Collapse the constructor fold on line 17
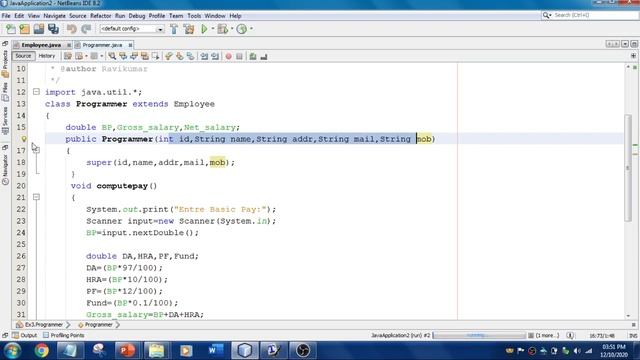Screen dimensions: 640x360 click(x=36, y=150)
